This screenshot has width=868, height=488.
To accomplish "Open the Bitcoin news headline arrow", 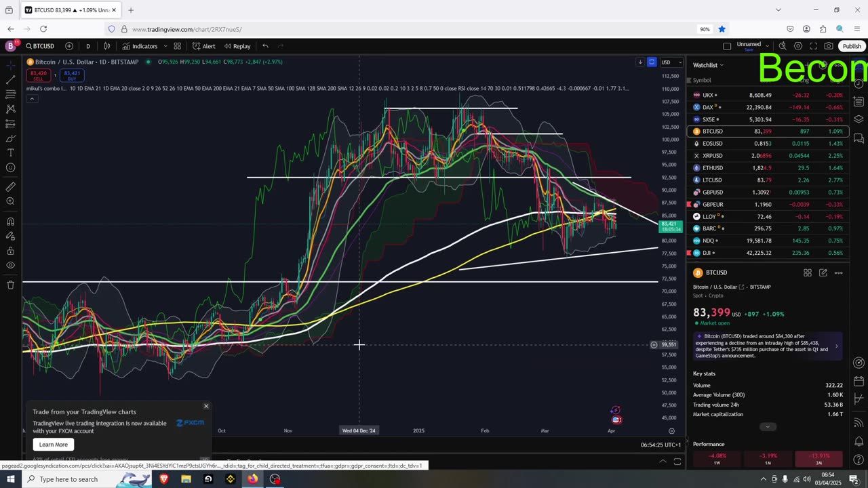I will coord(836,346).
